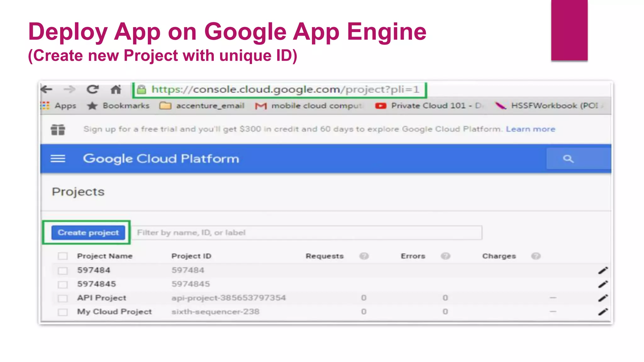Viewport: 644px width, 362px height.
Task: Click Errors help question mark icon
Action: (x=445, y=256)
